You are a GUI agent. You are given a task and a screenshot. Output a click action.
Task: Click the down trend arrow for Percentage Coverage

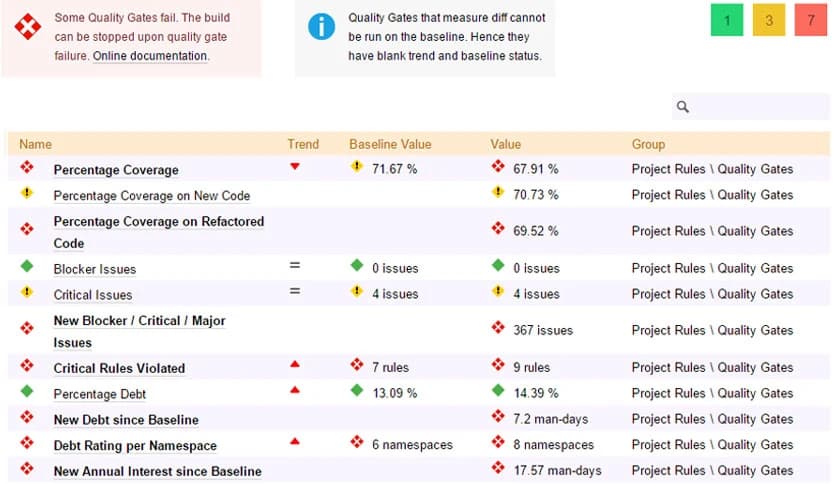[x=294, y=167]
